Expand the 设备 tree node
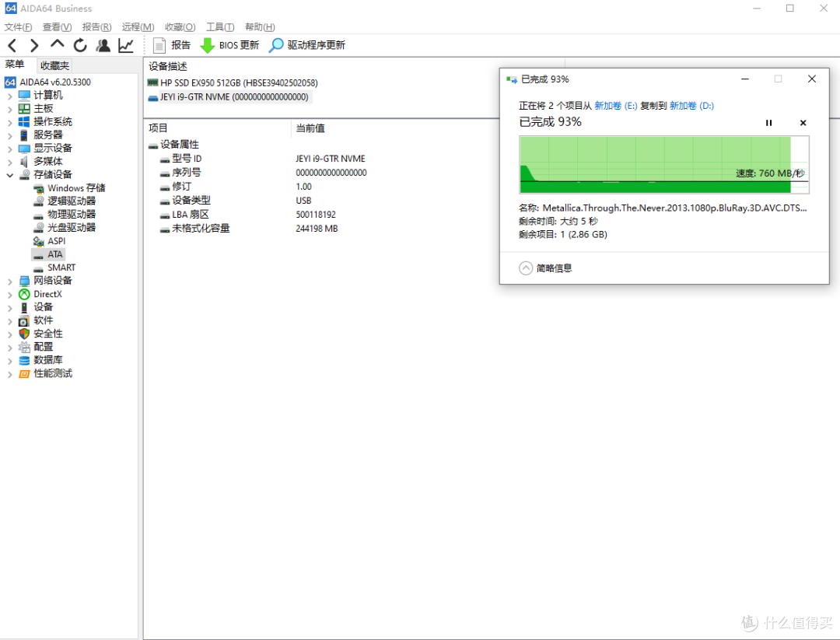Image resolution: width=840 pixels, height=640 pixels. (x=9, y=307)
